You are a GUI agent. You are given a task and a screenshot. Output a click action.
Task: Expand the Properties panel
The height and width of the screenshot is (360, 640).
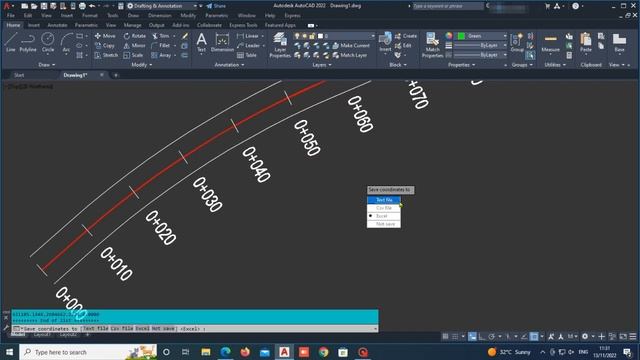coord(462,65)
